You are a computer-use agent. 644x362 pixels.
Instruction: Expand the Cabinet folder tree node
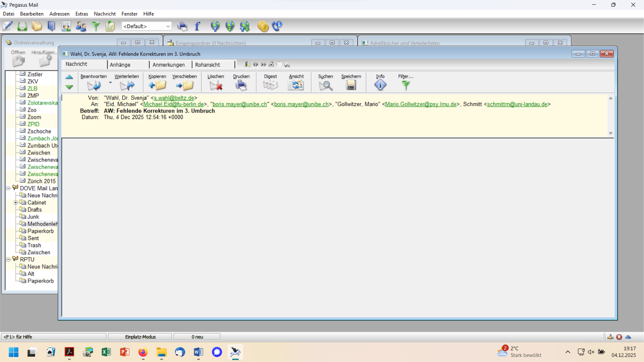pyautogui.click(x=15, y=202)
